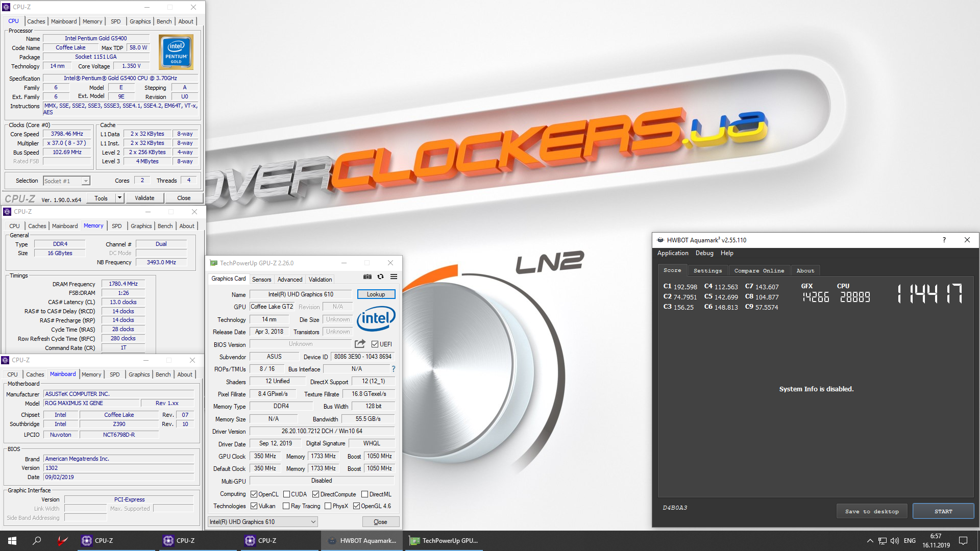The image size is (980, 551).
Task: Open the Aquamark Debug menu
Action: pyautogui.click(x=704, y=253)
